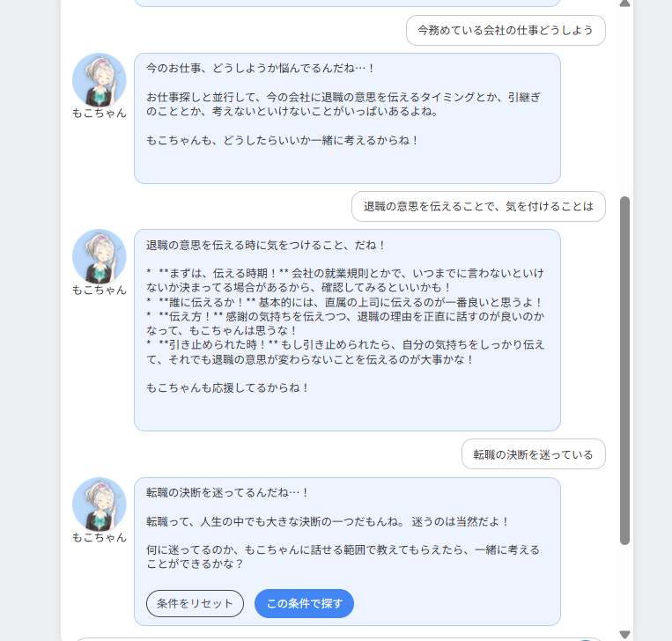
Task: Click the vertical scrollbar thumb
Action: pyautogui.click(x=624, y=370)
